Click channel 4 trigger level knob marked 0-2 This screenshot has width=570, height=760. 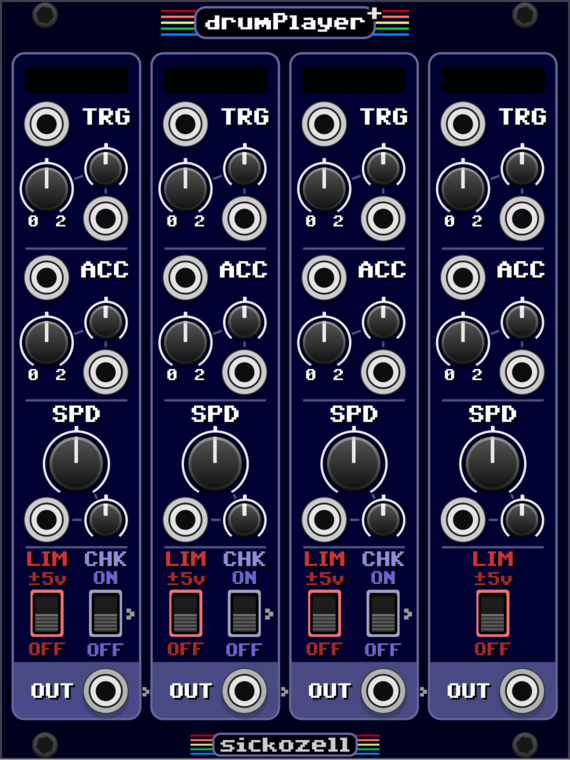click(462, 189)
